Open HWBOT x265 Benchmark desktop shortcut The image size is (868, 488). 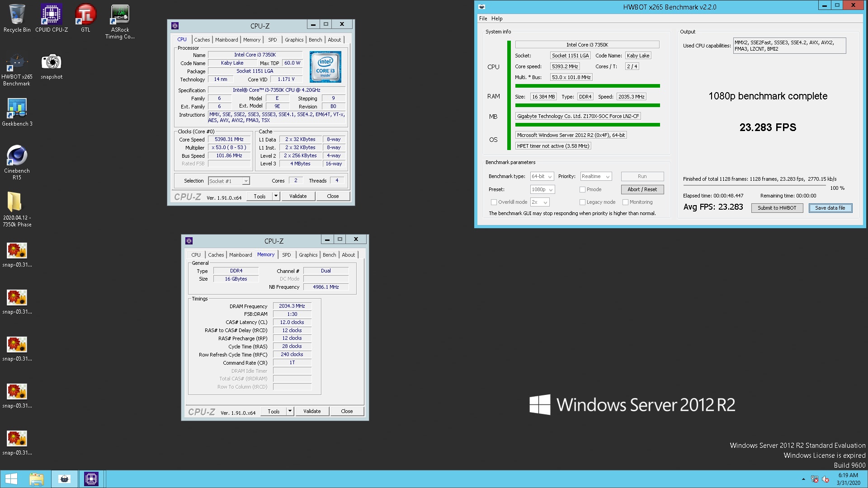pos(17,69)
